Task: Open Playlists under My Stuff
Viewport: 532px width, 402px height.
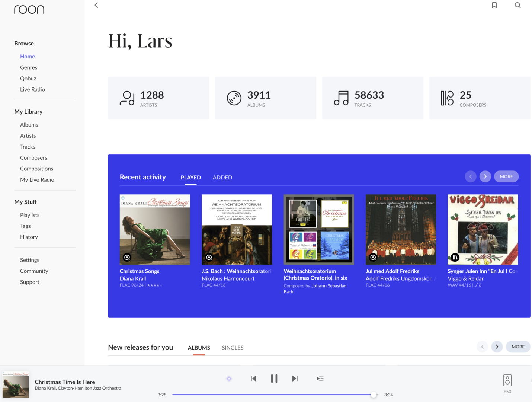Action: (30, 215)
